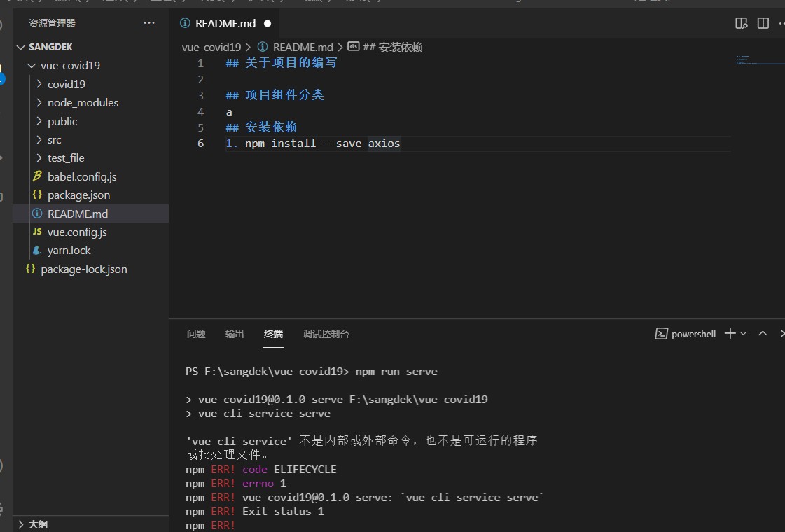Click the Babel icon beside babel.config.js
The image size is (785, 532).
(x=37, y=176)
